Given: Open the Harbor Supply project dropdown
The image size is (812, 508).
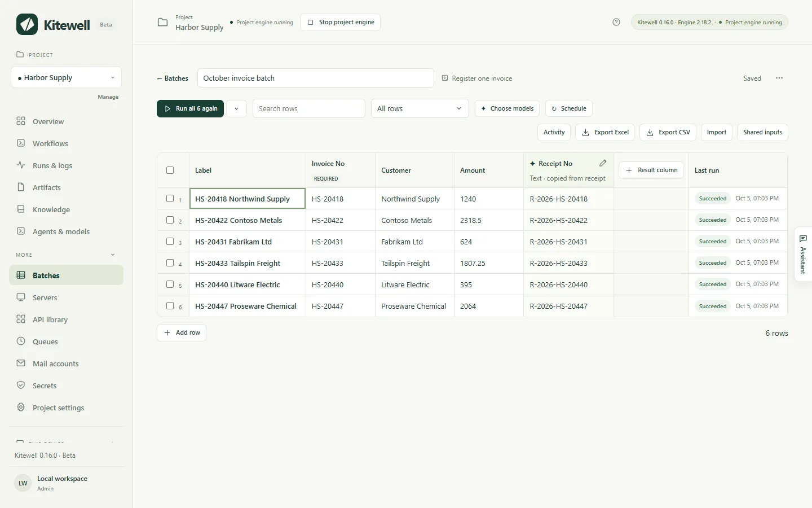Looking at the screenshot, I should tap(66, 77).
